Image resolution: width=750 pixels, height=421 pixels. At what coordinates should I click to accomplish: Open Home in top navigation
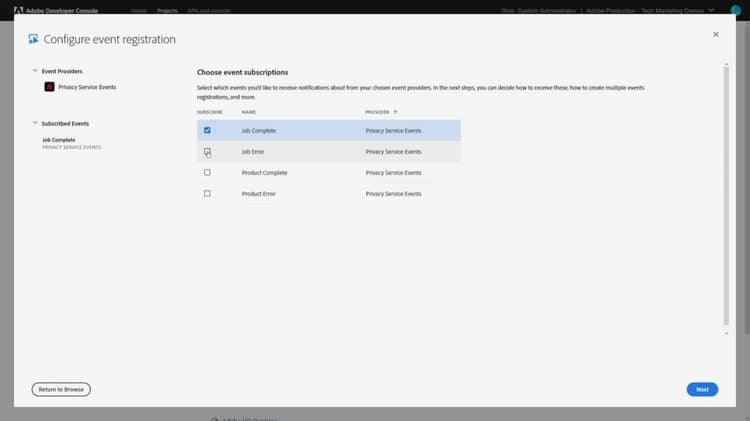tap(139, 11)
